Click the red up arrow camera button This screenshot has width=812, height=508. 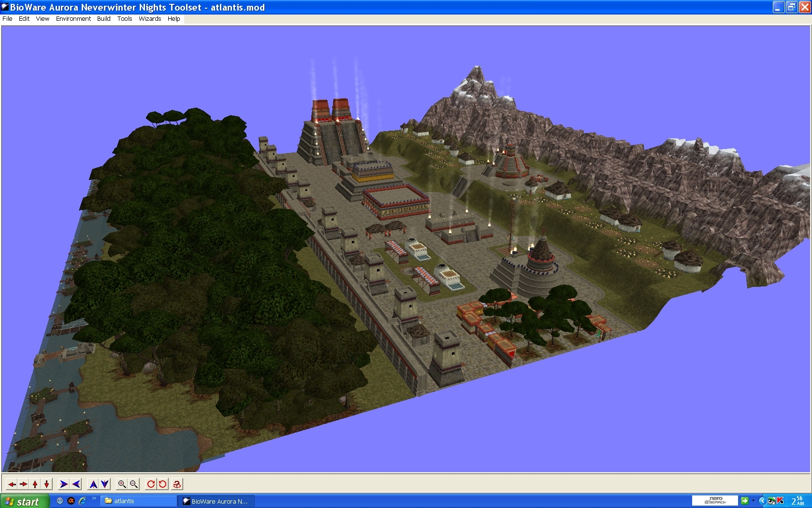pyautogui.click(x=35, y=484)
